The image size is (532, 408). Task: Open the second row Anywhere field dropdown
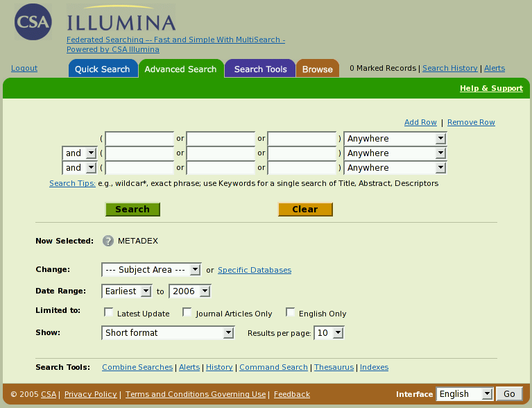[395, 153]
